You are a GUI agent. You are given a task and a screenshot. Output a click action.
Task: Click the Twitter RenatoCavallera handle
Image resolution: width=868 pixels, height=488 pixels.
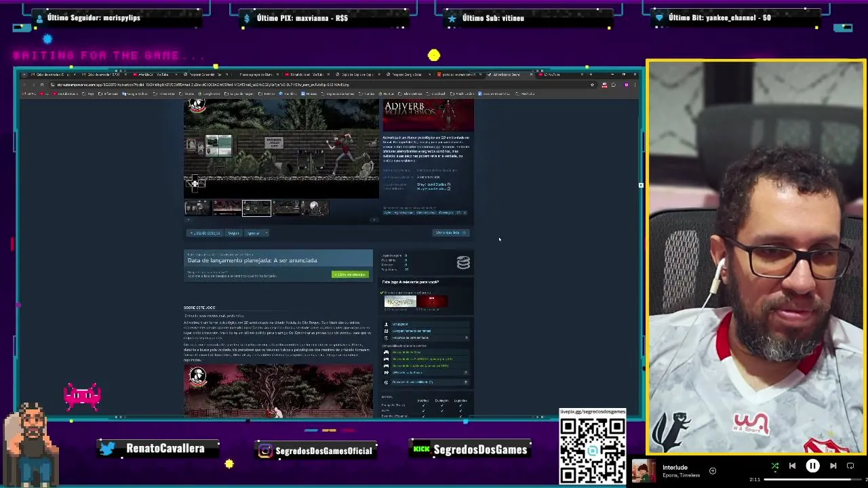[x=165, y=449]
